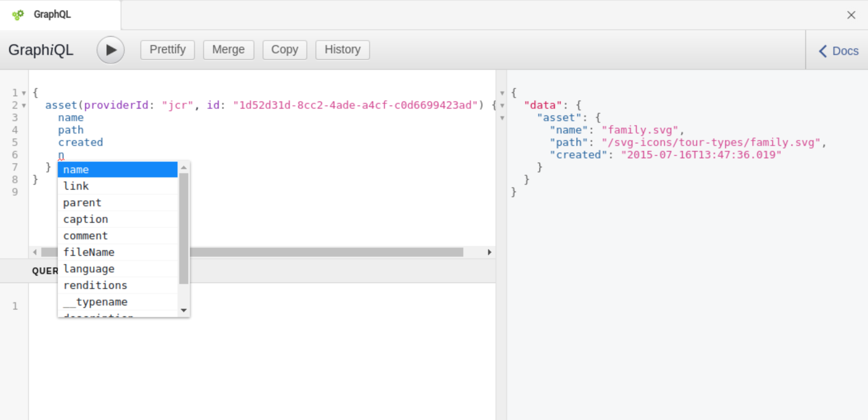This screenshot has width=868, height=420.
Task: Click the 'asset' keyword in query
Action: [61, 105]
